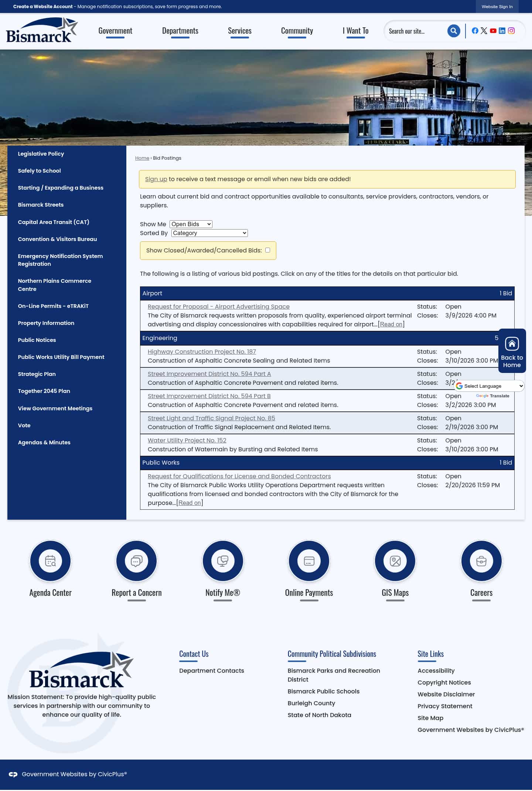Image resolution: width=532 pixels, height=791 pixels.
Task: Select Safely to School in the sidebar
Action: (40, 171)
